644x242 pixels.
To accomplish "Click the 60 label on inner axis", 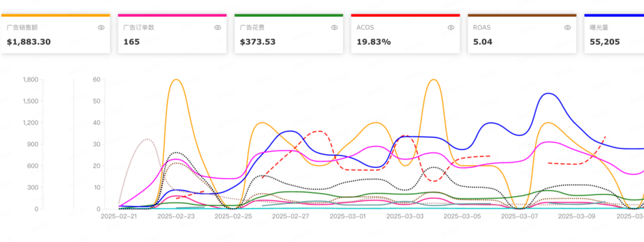I will [97, 79].
